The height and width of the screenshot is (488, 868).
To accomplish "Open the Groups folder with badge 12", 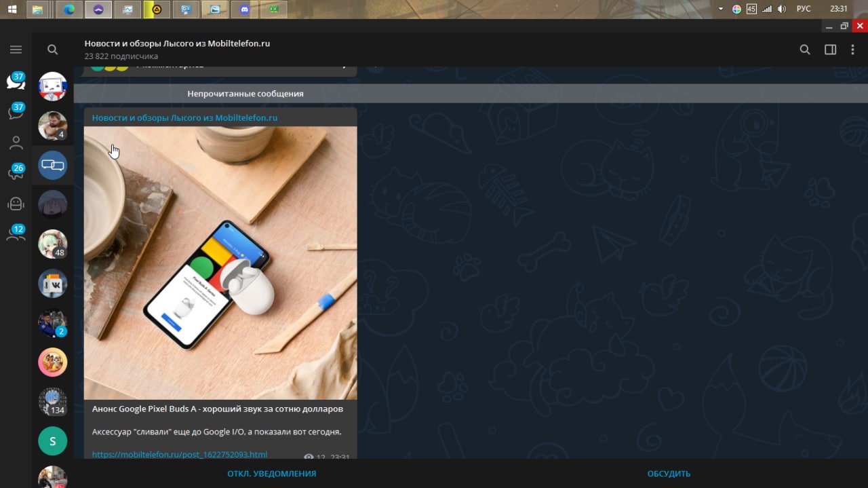I will [16, 233].
